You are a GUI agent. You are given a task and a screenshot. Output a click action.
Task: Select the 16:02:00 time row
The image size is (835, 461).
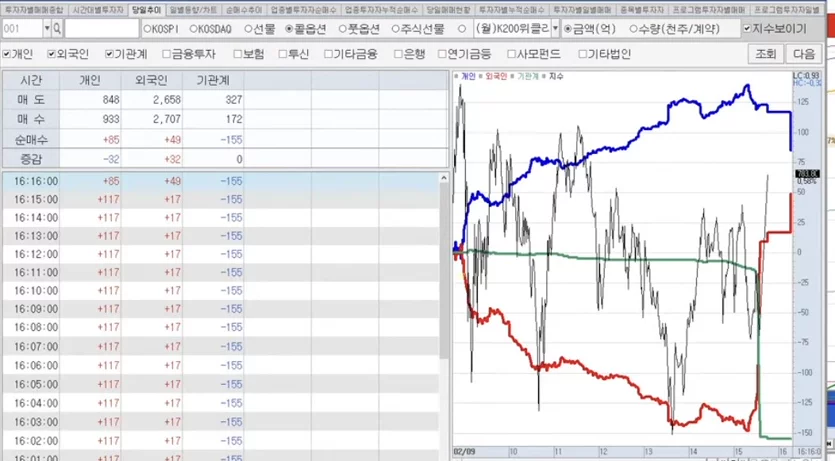click(220, 441)
